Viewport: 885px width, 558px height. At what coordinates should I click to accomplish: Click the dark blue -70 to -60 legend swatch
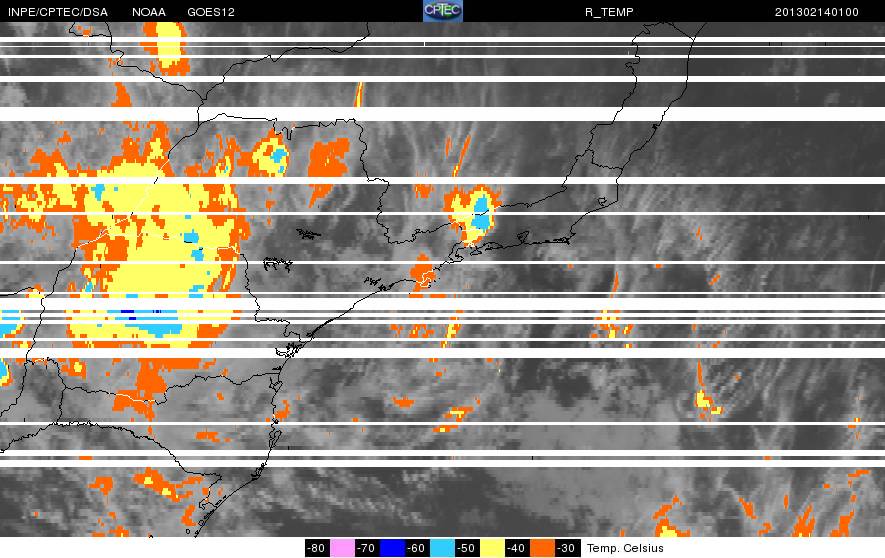click(x=392, y=548)
